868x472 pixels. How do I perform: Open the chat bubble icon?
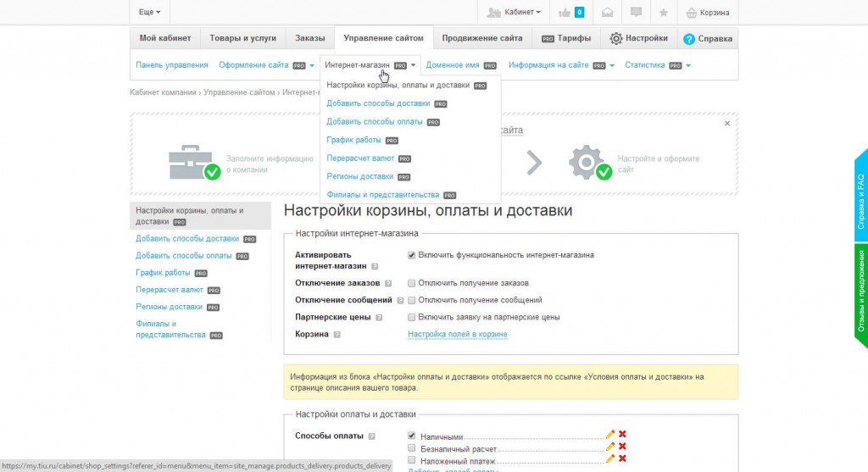[x=636, y=12]
